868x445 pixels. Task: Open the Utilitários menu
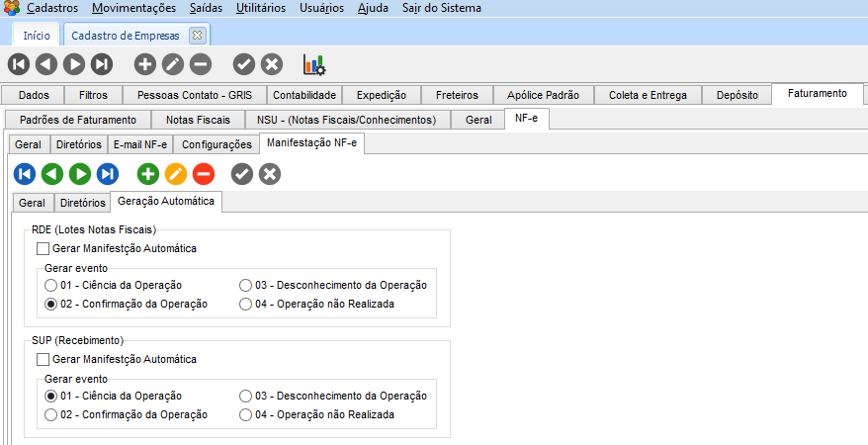(x=261, y=8)
